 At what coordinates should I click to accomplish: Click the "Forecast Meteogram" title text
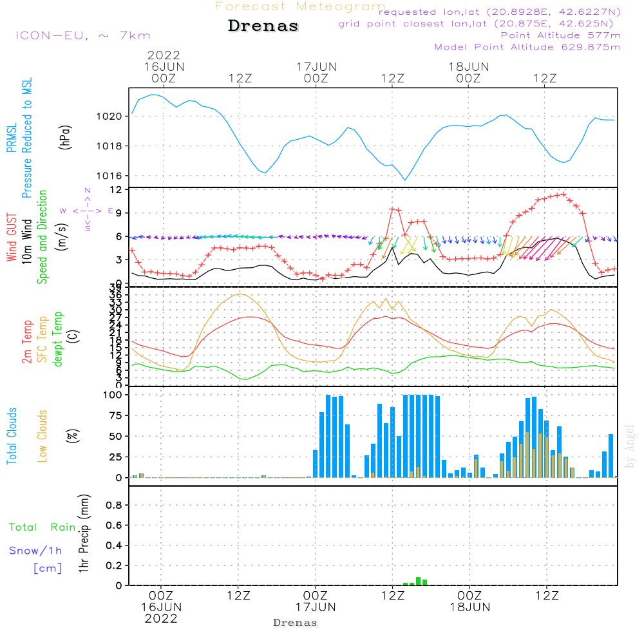tap(300, 6)
